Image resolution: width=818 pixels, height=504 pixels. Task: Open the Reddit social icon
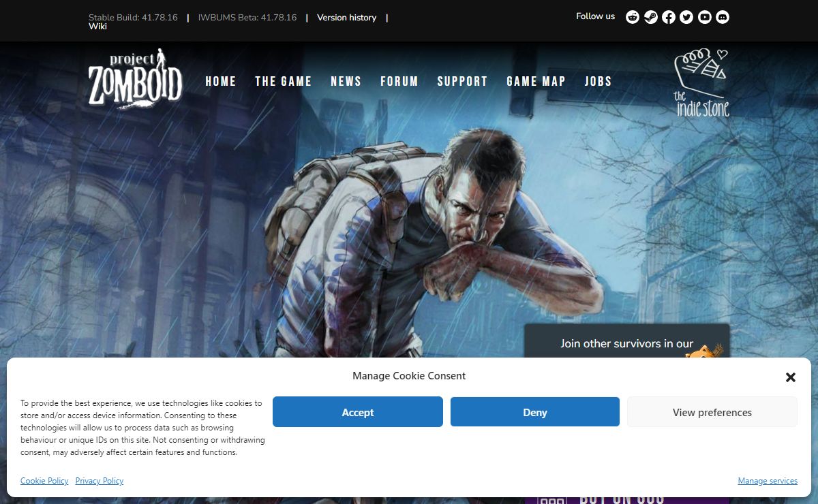(633, 17)
